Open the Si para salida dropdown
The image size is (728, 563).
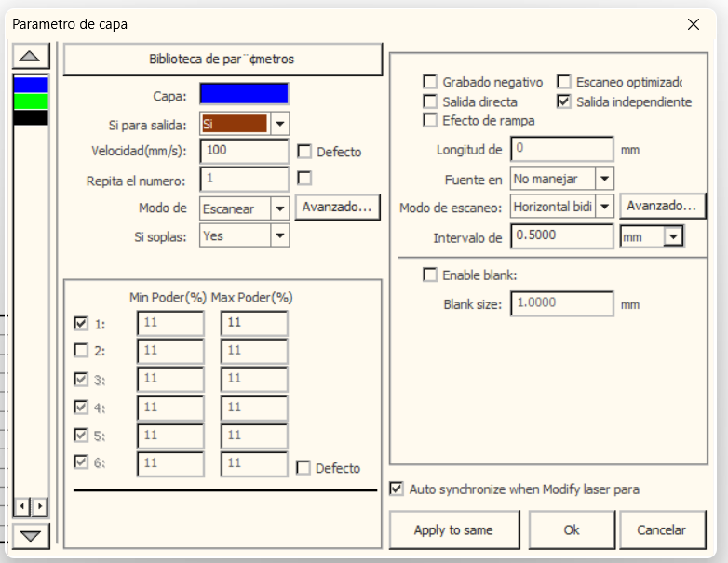click(279, 123)
